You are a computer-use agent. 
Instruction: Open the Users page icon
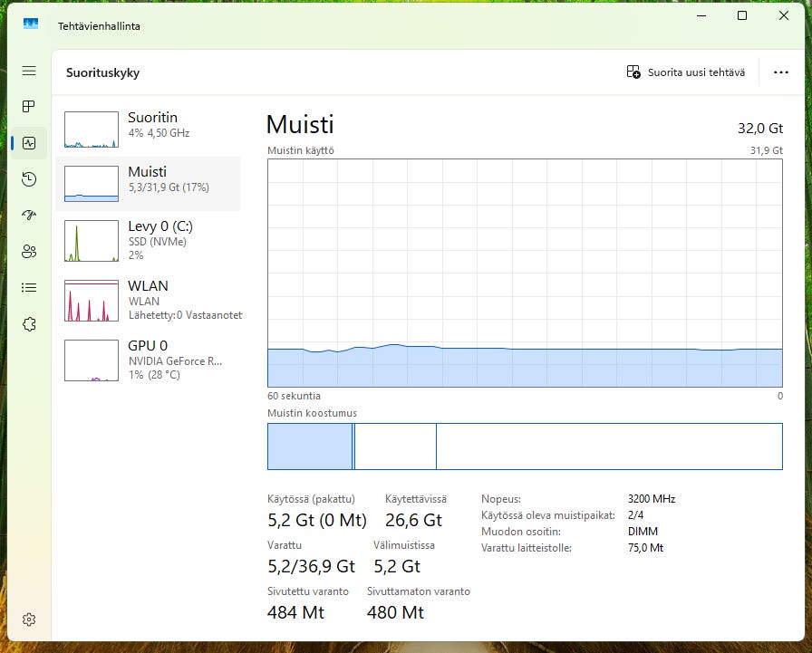click(29, 252)
